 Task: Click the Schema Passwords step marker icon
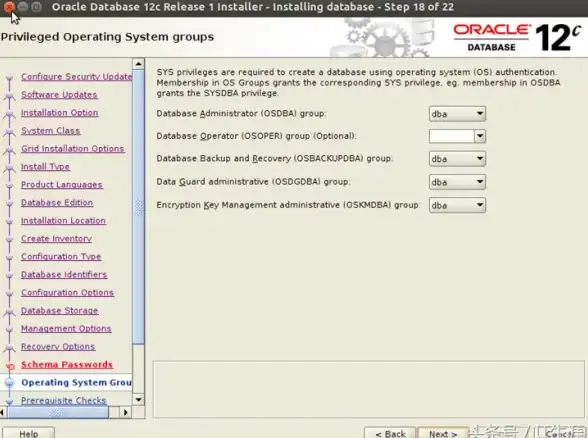coord(10,365)
